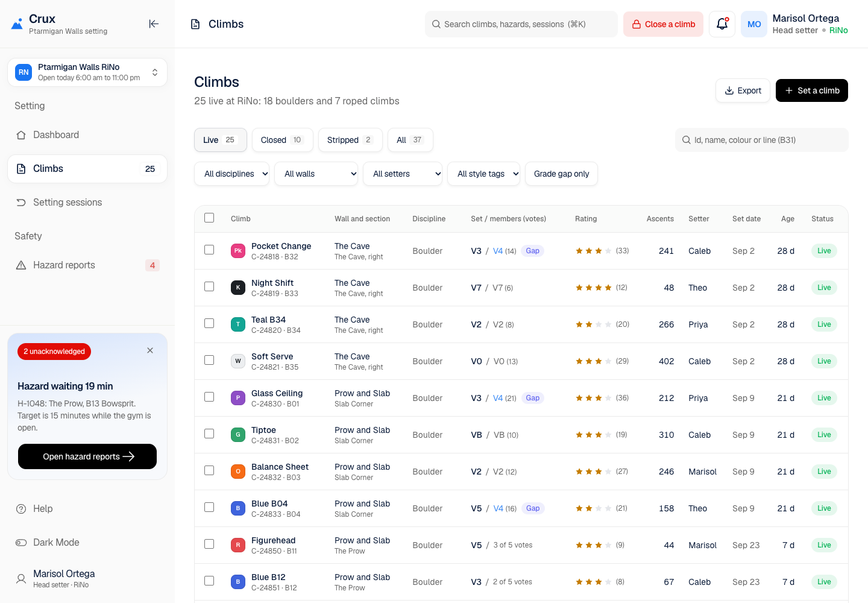Open the All disciplines dropdown
The width and height of the screenshot is (868, 603).
pyautogui.click(x=231, y=174)
